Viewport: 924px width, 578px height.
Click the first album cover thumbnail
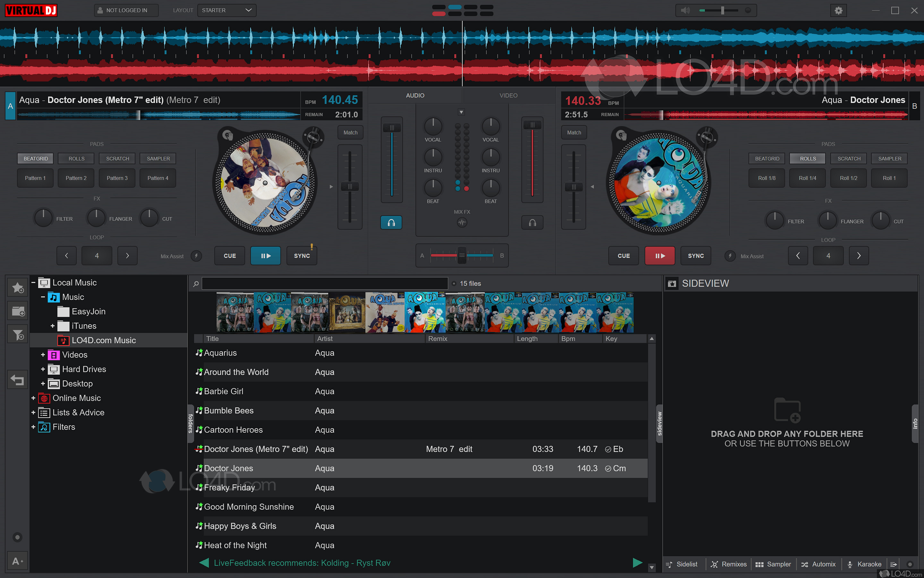235,313
